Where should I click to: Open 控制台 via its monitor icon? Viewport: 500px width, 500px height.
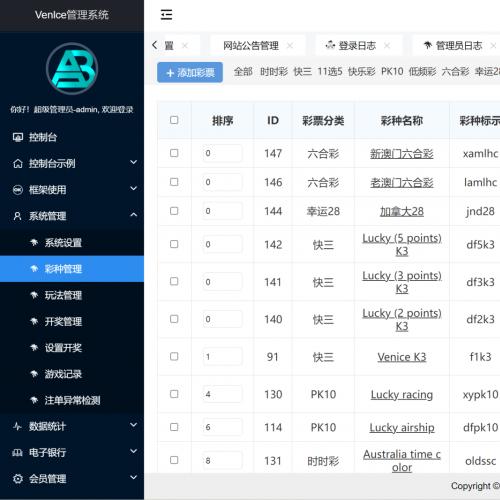click(18, 137)
